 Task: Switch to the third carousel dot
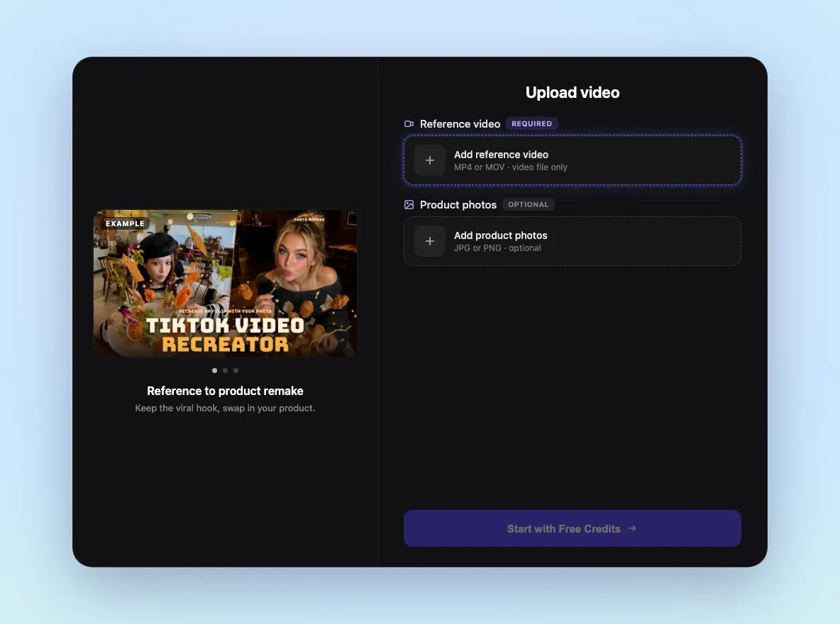236,370
